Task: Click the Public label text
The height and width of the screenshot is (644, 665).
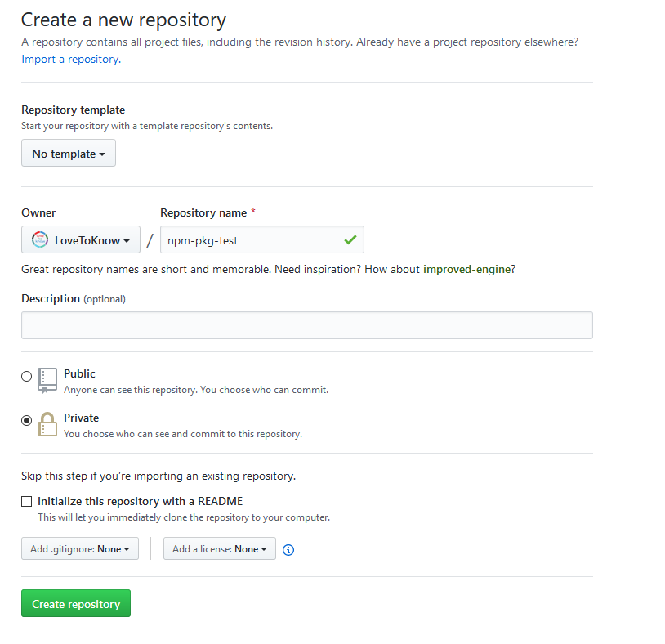Action: pyautogui.click(x=79, y=373)
